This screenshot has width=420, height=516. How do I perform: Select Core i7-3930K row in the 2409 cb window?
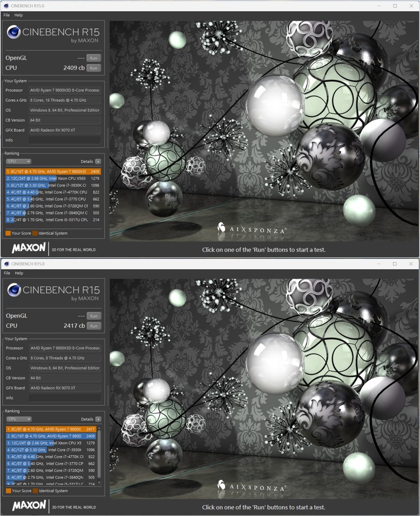pos(53,185)
